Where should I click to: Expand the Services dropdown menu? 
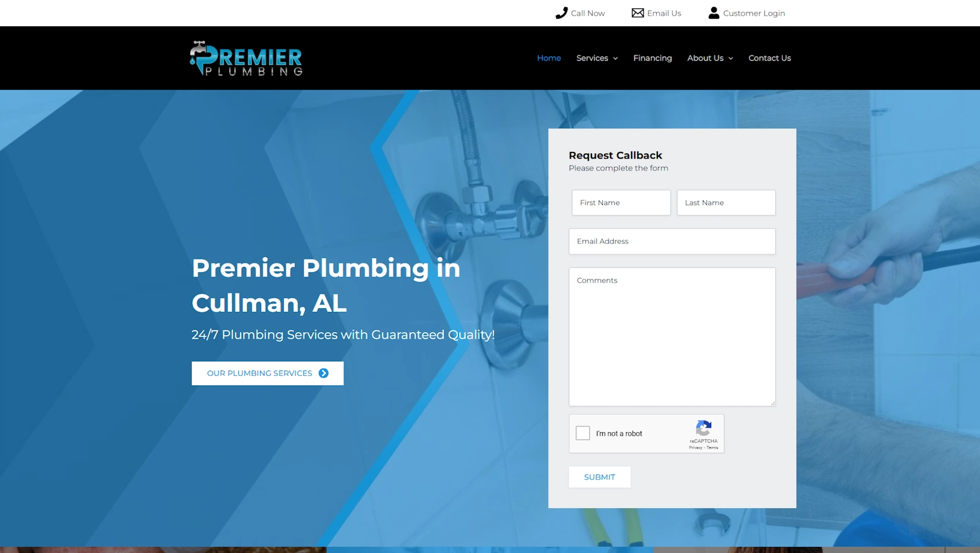597,58
